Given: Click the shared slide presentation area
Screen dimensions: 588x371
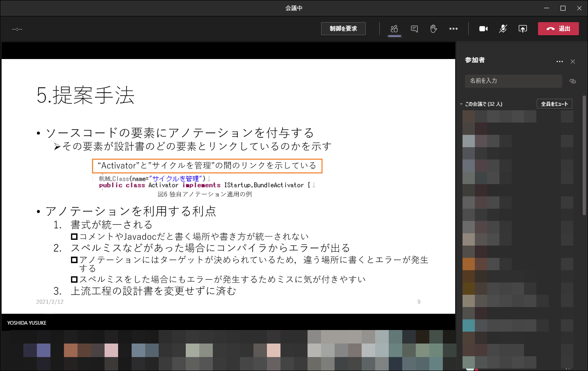Looking at the screenshot, I should pyautogui.click(x=228, y=186).
